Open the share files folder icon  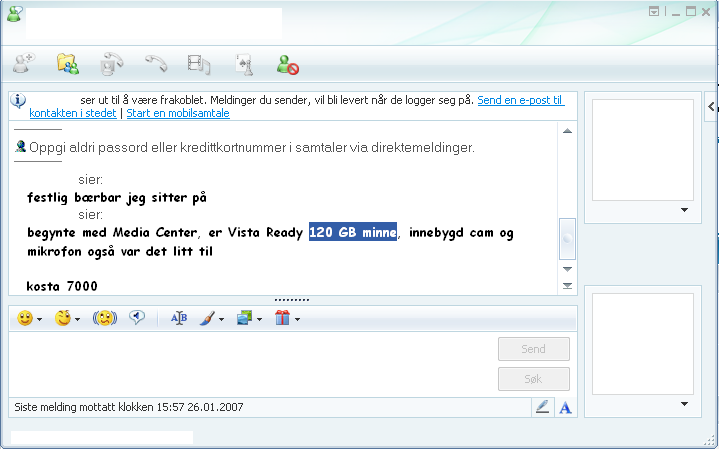pyautogui.click(x=67, y=63)
